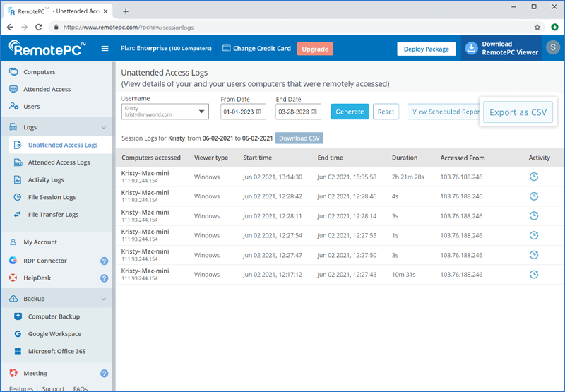
Task: Click the calendar icon in End Date field
Action: click(x=314, y=112)
